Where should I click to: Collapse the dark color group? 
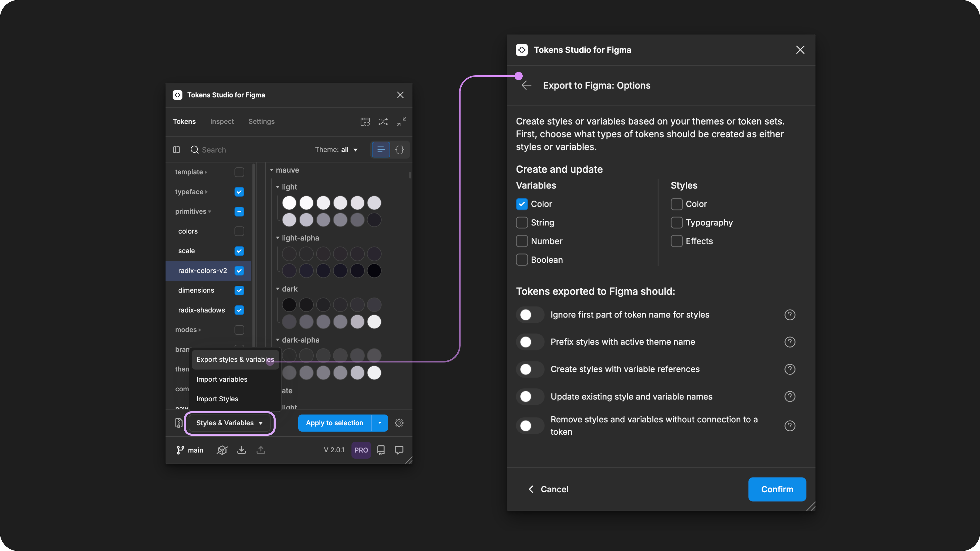[x=278, y=289]
